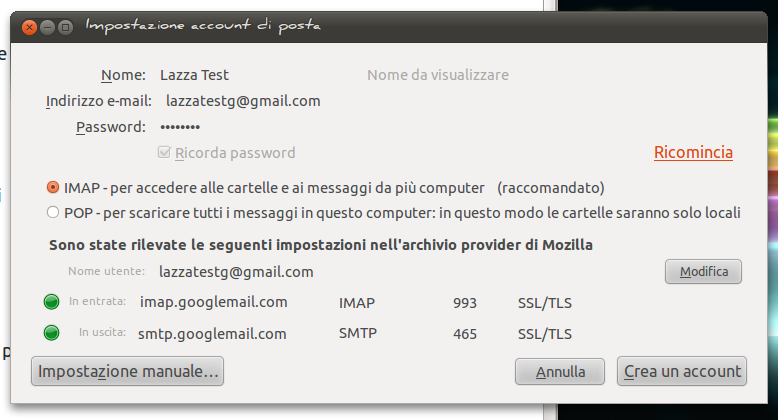
Task: Close the mail account setup window
Action: [30, 26]
